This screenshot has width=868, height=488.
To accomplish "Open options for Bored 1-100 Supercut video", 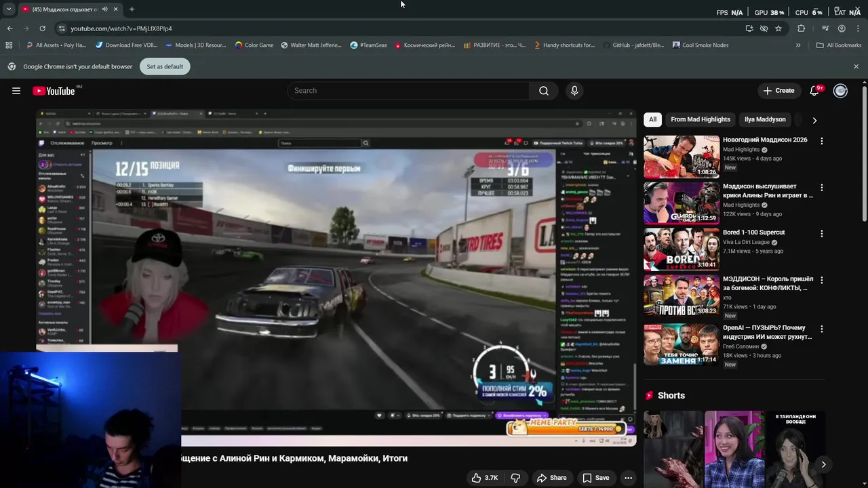I will pyautogui.click(x=822, y=234).
